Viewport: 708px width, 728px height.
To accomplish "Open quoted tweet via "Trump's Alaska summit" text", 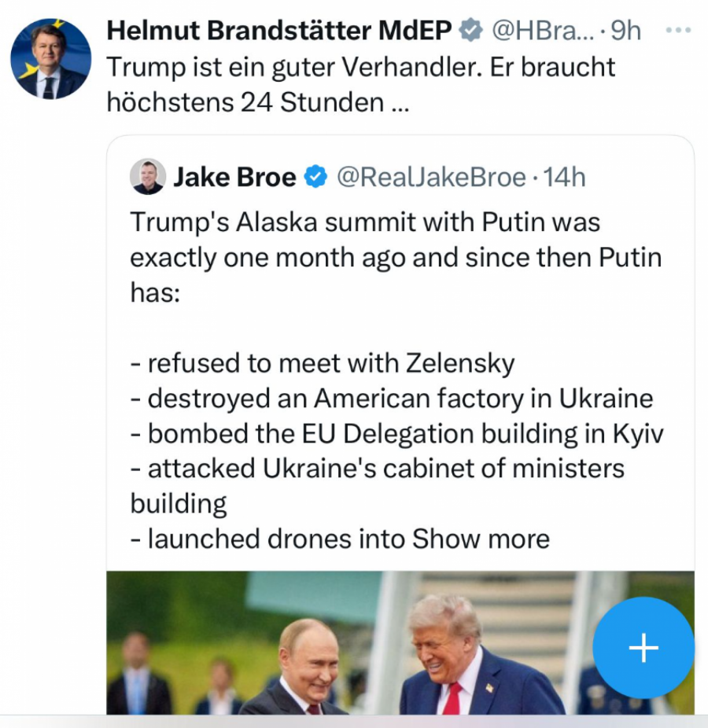I will 364,222.
